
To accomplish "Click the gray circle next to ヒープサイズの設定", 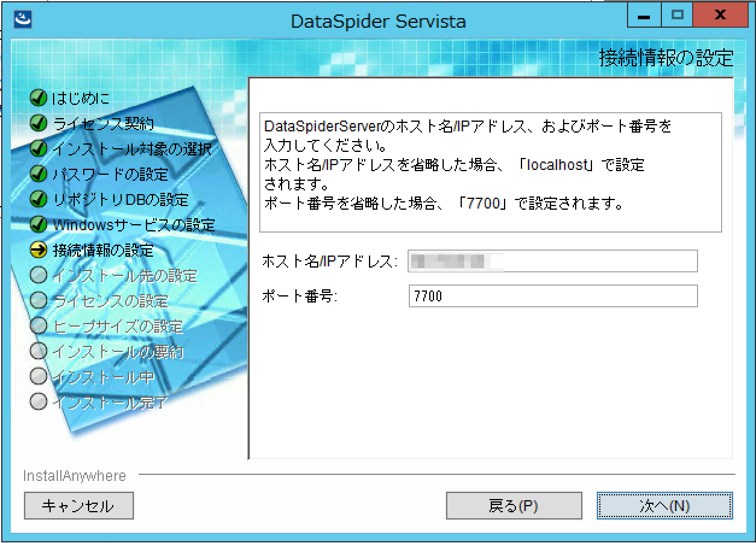I will [x=37, y=326].
